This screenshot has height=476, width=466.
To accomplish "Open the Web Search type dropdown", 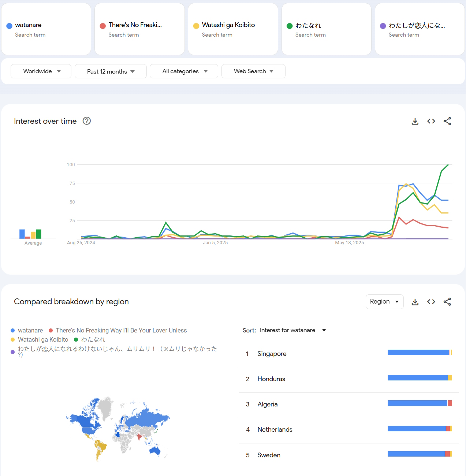I will [253, 71].
